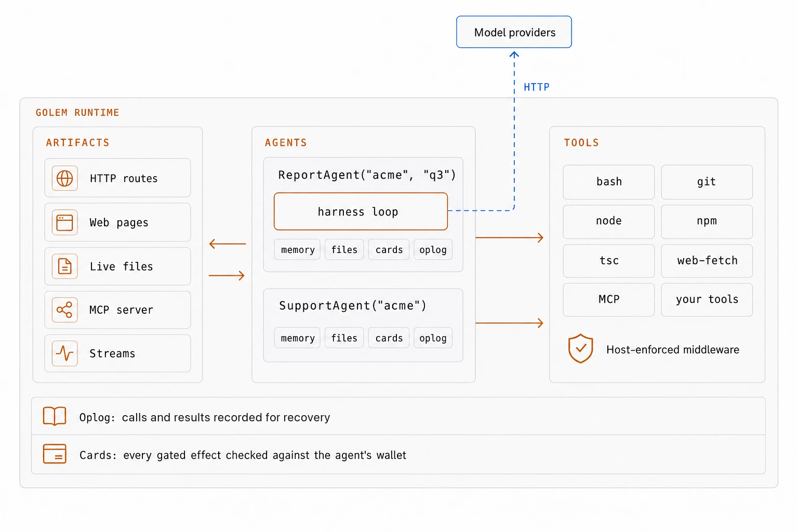Click the "AGENTS" section heading
The width and height of the screenshot is (798, 532).
(286, 143)
